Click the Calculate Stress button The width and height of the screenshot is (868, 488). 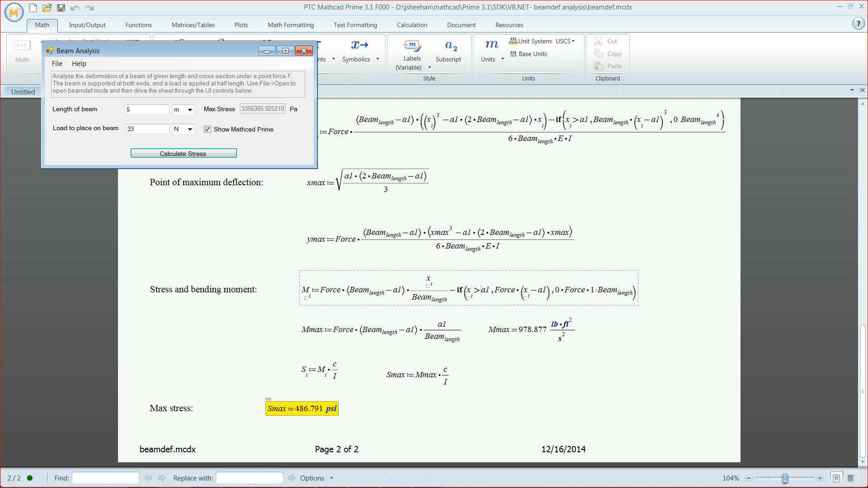click(x=183, y=153)
